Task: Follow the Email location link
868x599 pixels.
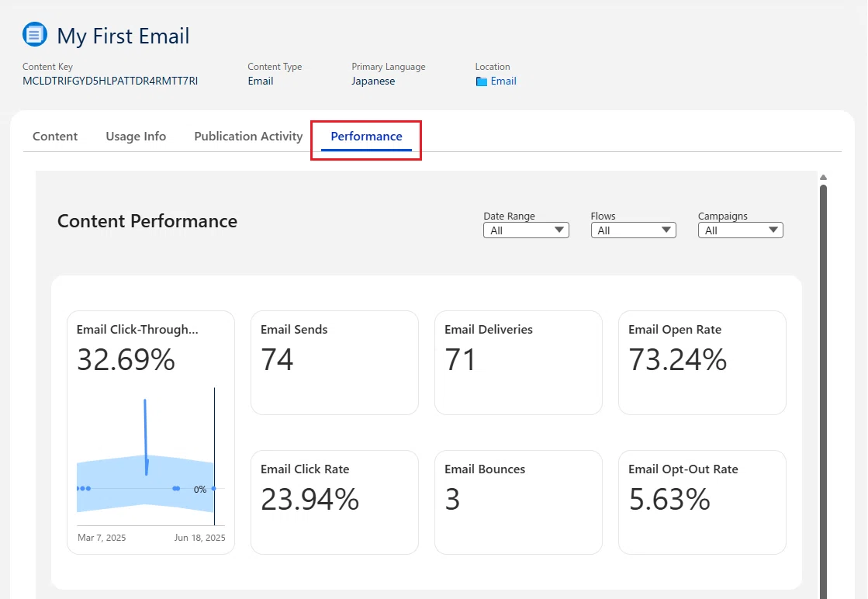Action: (503, 81)
